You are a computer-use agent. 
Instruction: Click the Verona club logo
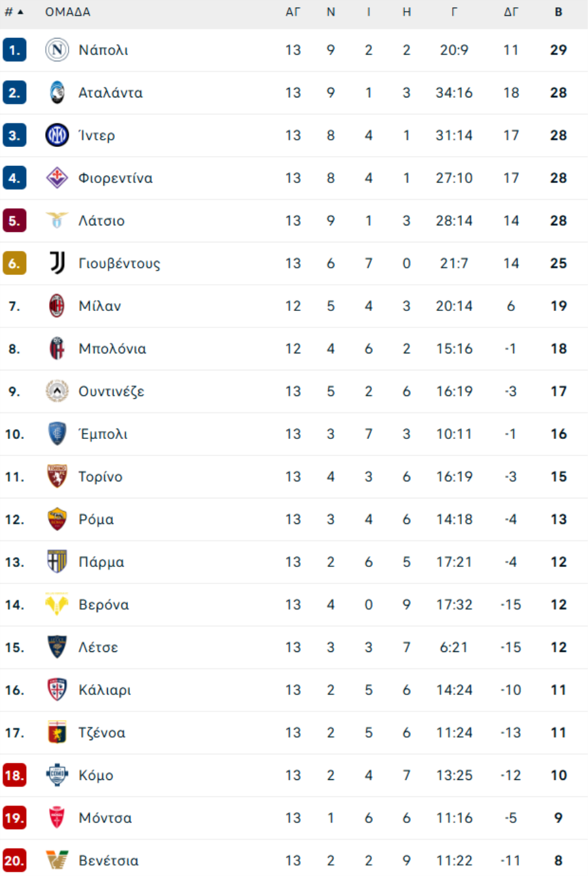pyautogui.click(x=57, y=604)
